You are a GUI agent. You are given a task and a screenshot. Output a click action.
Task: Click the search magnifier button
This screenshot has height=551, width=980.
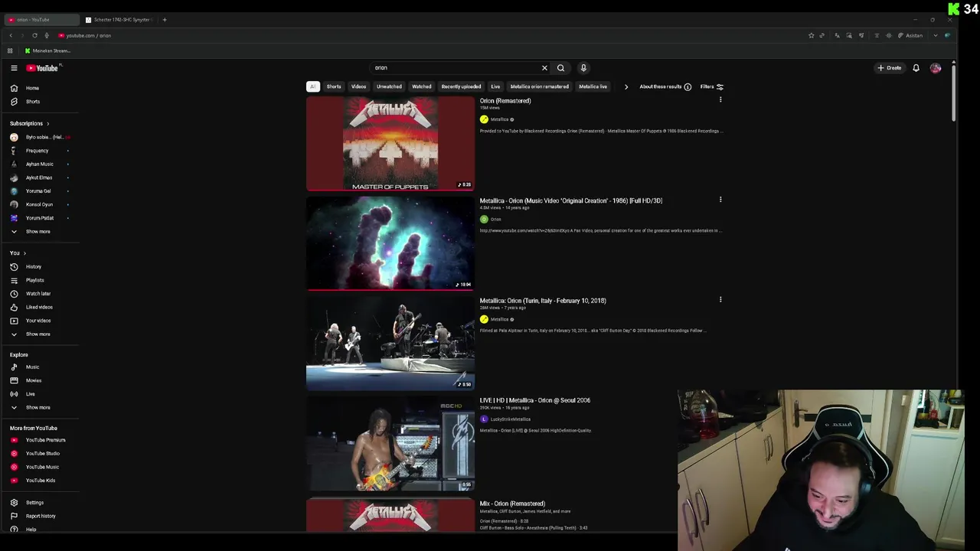[x=560, y=68]
